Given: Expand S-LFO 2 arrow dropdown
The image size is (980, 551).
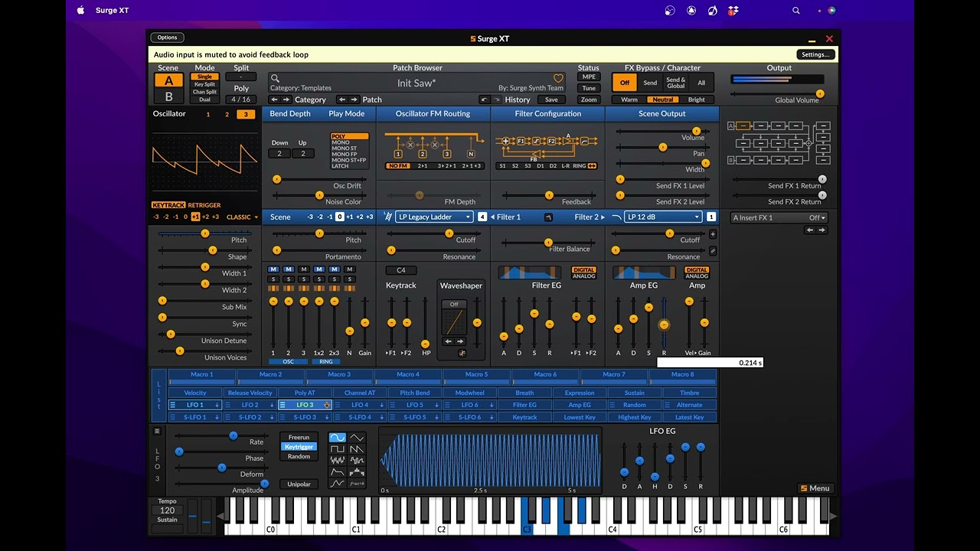Looking at the screenshot, I should [273, 417].
